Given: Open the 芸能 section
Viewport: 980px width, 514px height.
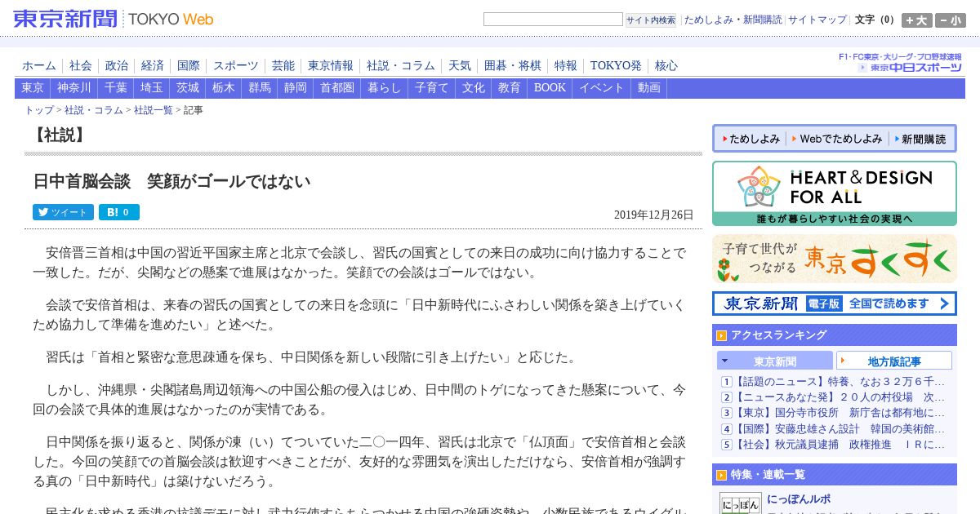Looking at the screenshot, I should tap(283, 65).
